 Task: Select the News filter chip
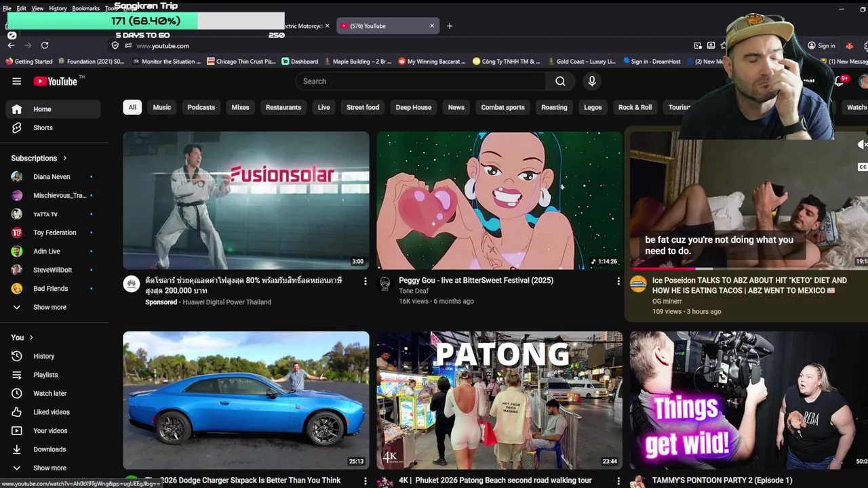456,107
